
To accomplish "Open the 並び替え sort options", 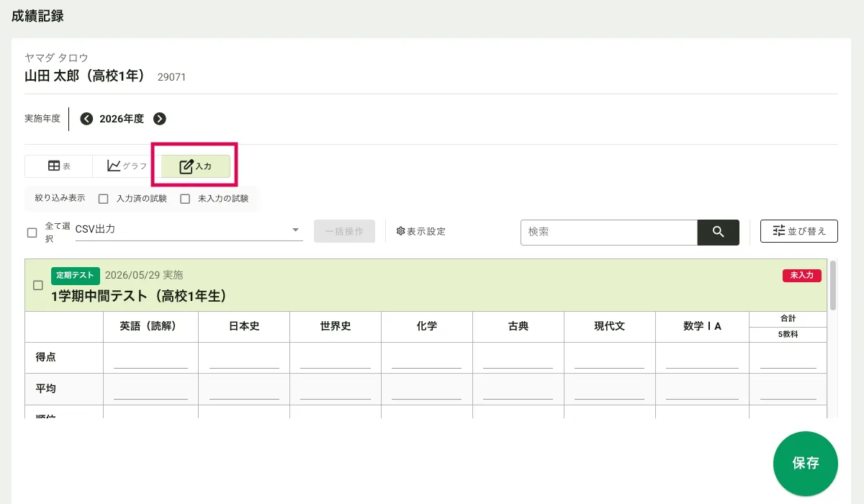I will pos(798,231).
